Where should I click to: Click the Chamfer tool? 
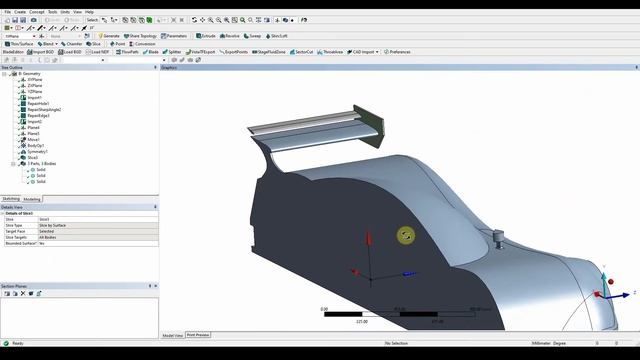(x=71, y=44)
